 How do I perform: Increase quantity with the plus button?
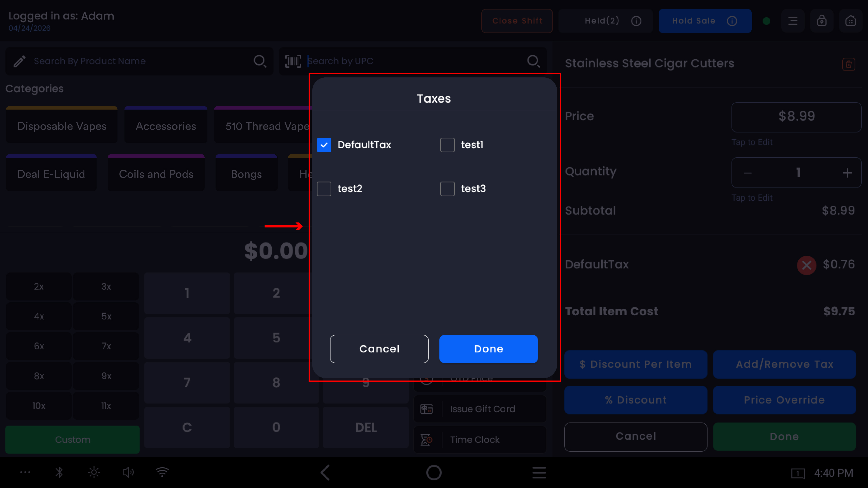[x=847, y=173]
